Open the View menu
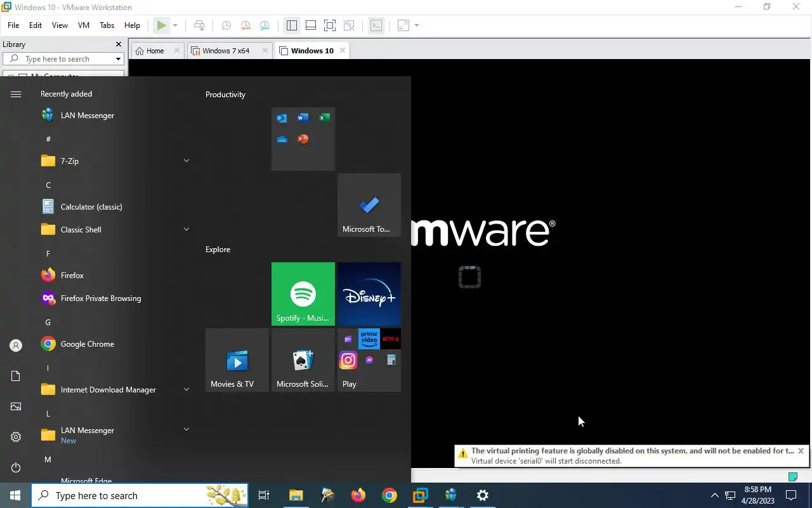The width and height of the screenshot is (812, 508). (x=60, y=25)
